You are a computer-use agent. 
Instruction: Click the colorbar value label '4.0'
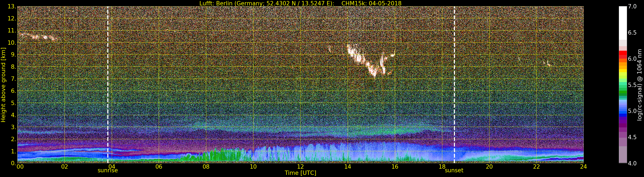tap(632, 163)
